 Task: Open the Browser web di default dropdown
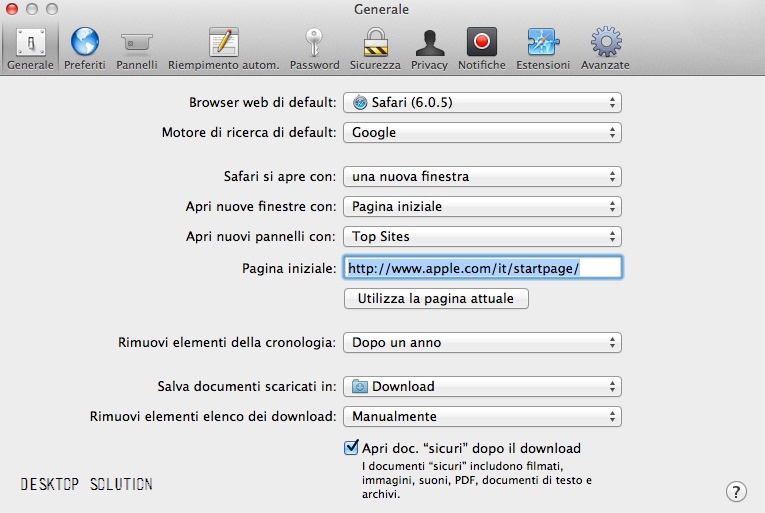coord(482,103)
